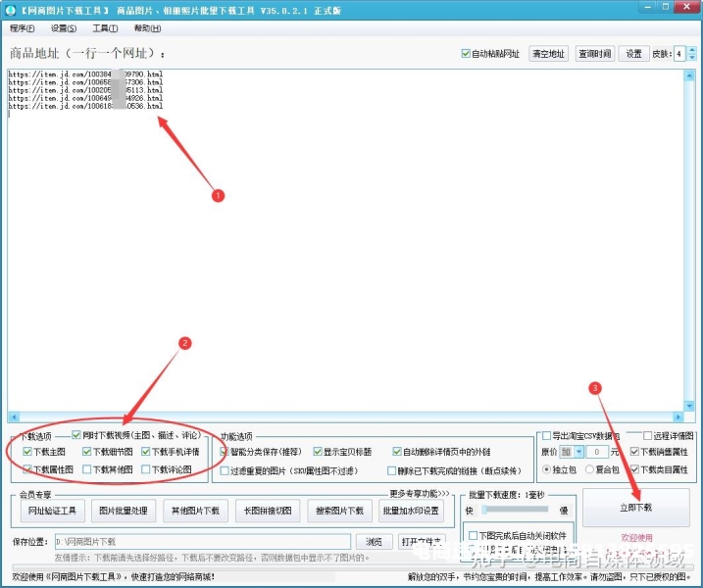Select the 独立包 radio button

click(546, 469)
